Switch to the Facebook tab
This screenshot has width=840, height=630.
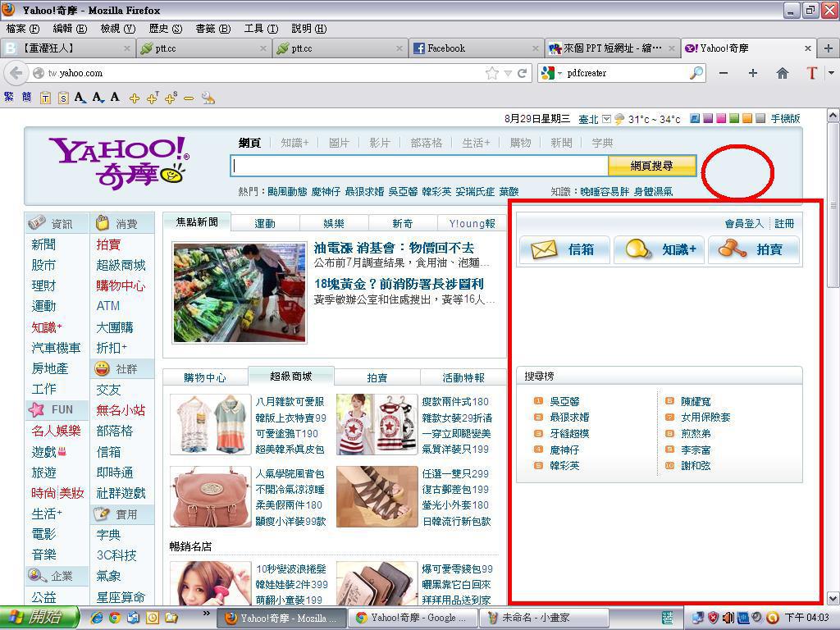point(475,48)
